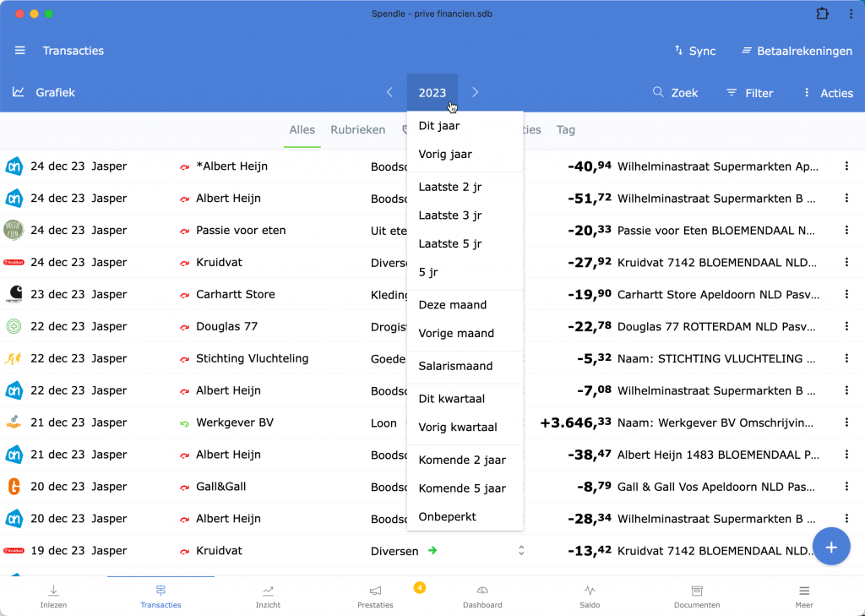Click the Zoek search icon

pyautogui.click(x=659, y=93)
